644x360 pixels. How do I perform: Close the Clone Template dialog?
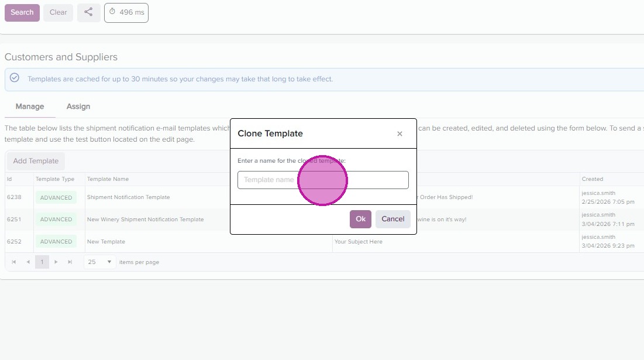[x=400, y=133]
